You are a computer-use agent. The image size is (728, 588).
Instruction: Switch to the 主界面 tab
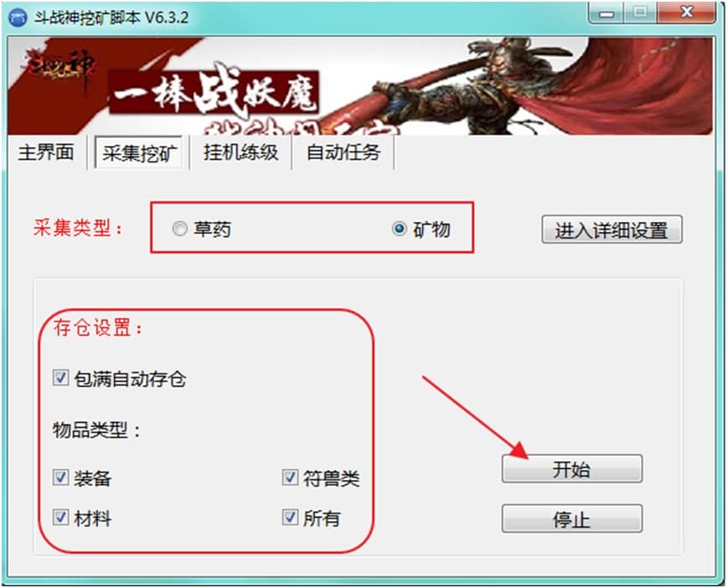(46, 152)
